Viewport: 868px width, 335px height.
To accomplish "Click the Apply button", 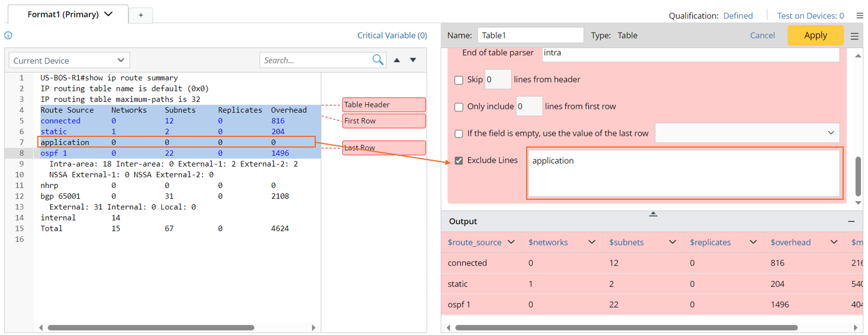I will pyautogui.click(x=815, y=36).
